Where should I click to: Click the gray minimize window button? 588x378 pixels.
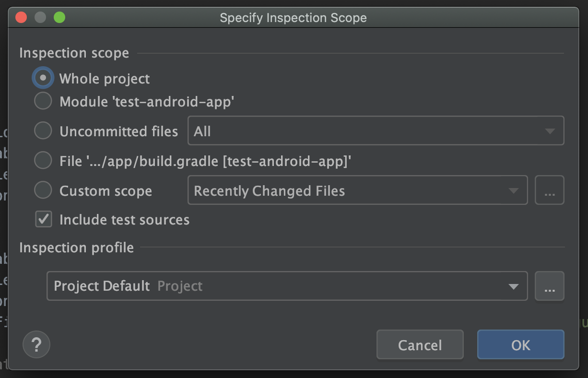(40, 18)
